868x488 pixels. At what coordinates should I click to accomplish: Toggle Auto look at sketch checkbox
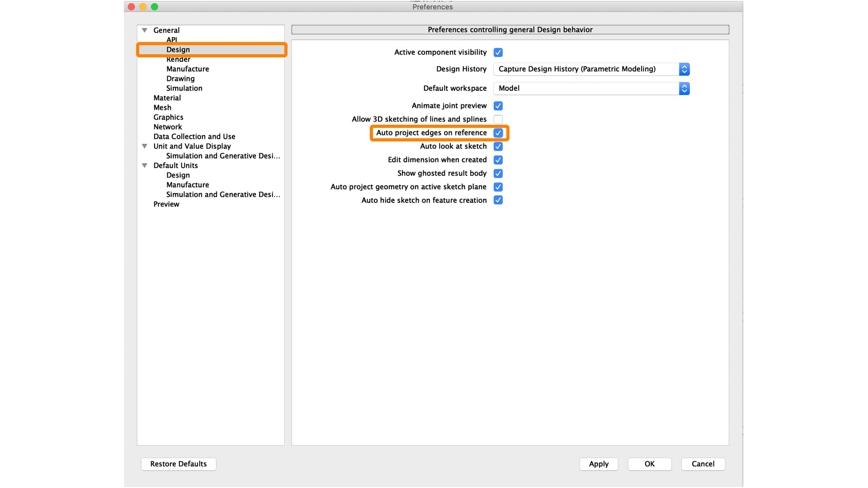point(498,146)
